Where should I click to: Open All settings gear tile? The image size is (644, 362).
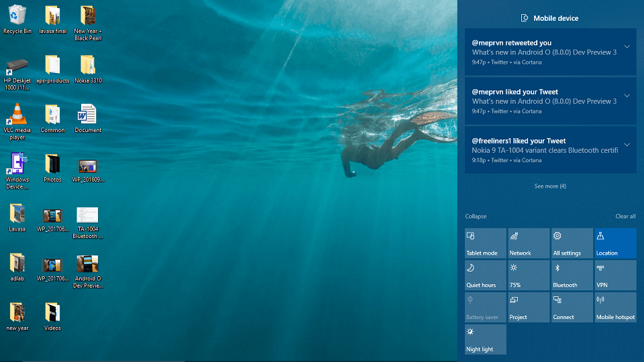tap(572, 243)
